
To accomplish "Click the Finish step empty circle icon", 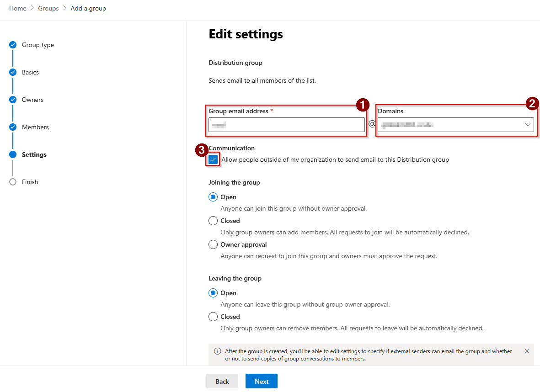I will pos(13,182).
